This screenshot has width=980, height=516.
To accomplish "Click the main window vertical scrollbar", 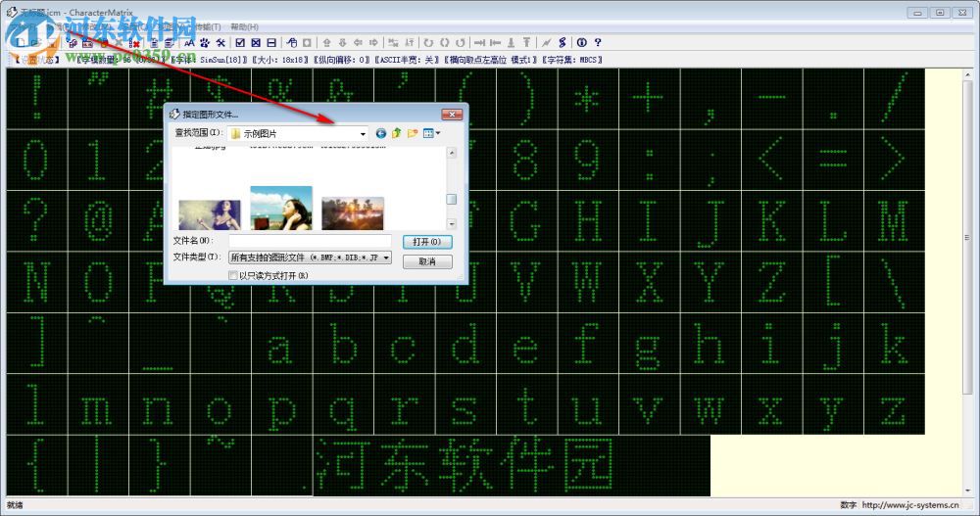I will (967, 281).
